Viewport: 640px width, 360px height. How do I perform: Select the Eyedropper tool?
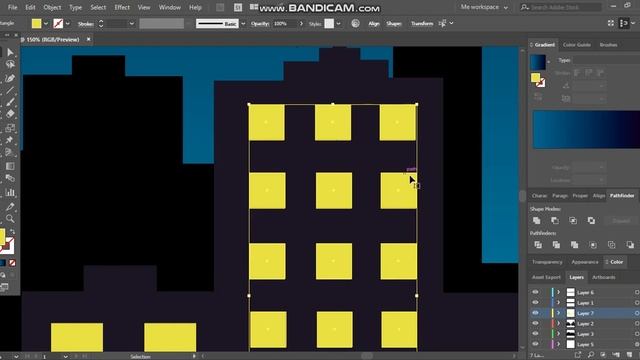pyautogui.click(x=10, y=207)
